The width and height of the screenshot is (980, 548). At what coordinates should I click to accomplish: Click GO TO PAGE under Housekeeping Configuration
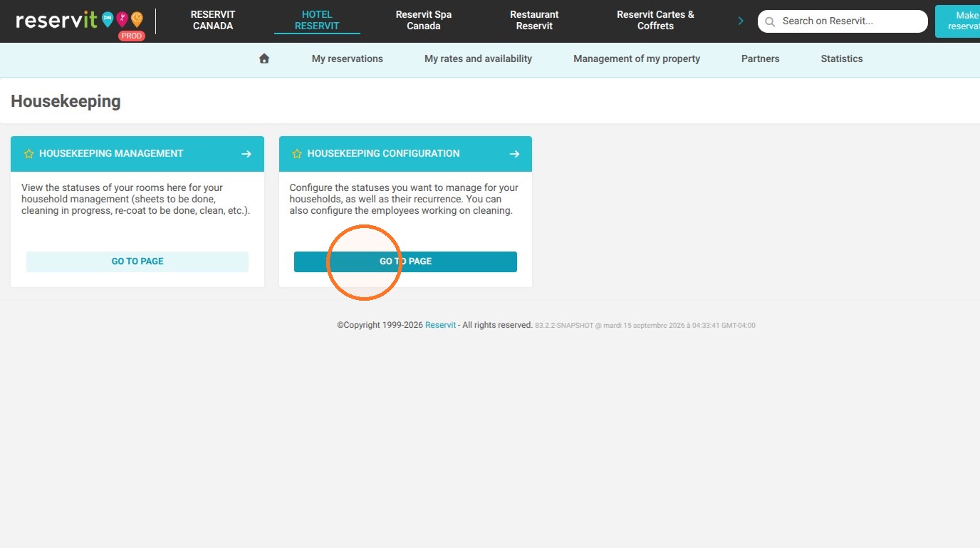[x=405, y=262]
